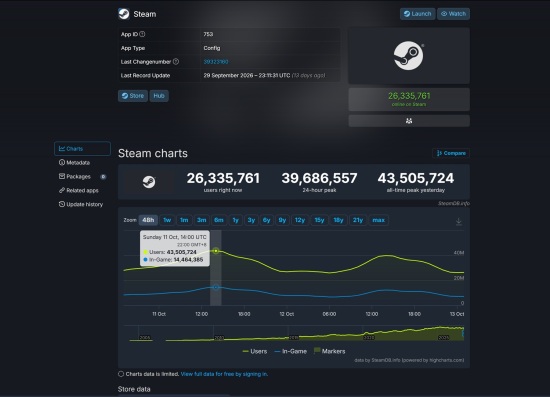550x397 pixels.
Task: Set chart zoom to max
Action: 378,220
